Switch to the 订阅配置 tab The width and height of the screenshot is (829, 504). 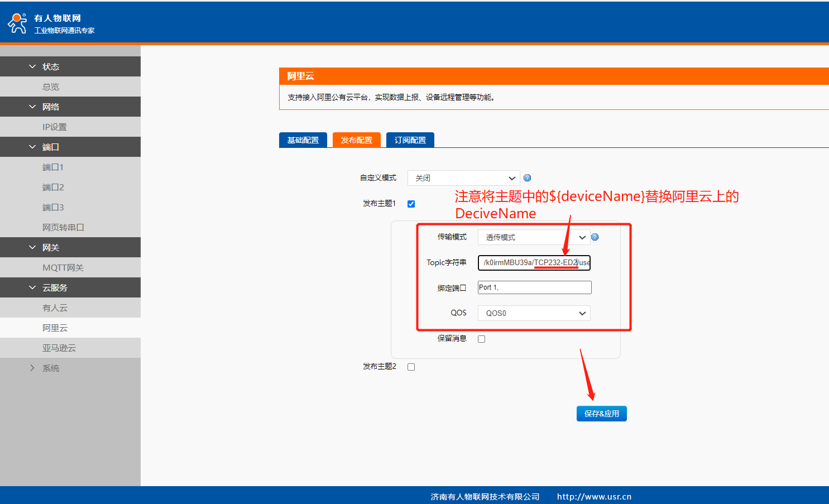[x=410, y=140]
